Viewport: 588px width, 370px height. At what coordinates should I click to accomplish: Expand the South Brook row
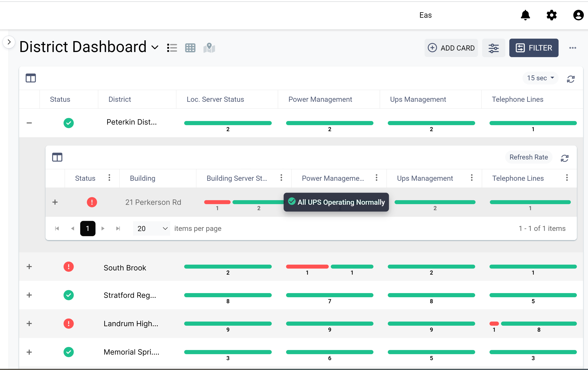pos(29,267)
